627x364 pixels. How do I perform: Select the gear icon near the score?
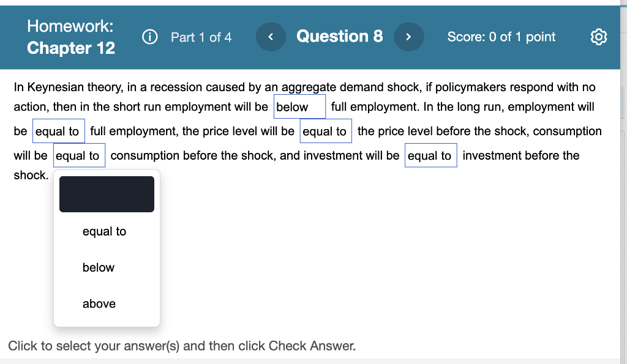pos(599,37)
